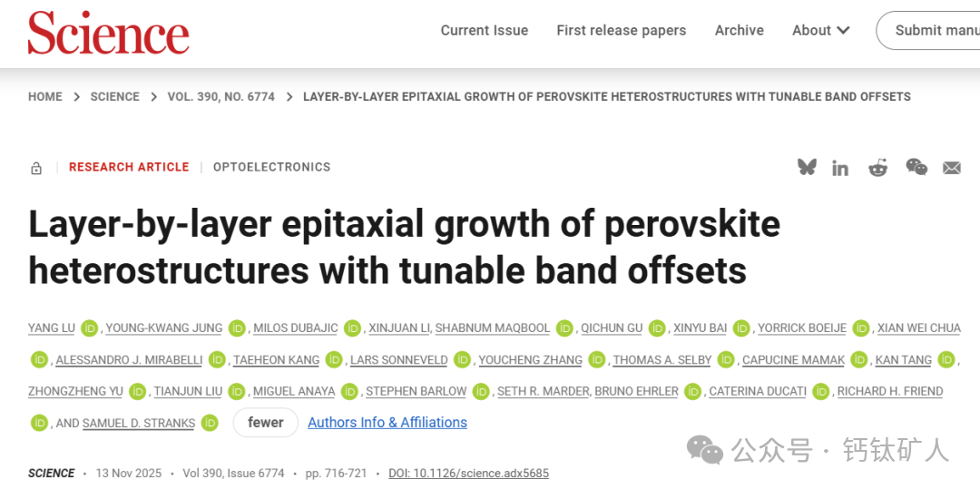Open Vol. 390, No. 6774 breadcrumb
Image resolution: width=980 pixels, height=489 pixels.
coord(220,97)
